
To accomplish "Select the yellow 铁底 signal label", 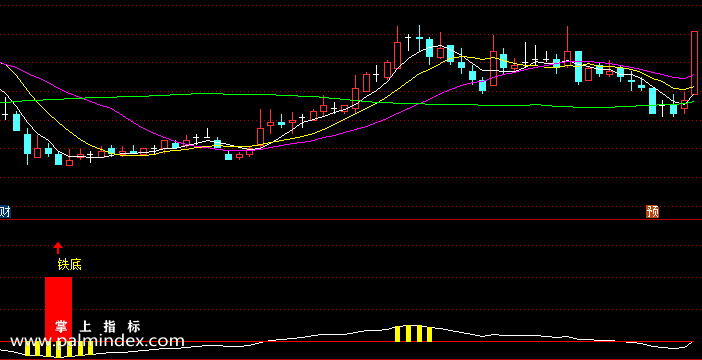I will click(69, 264).
